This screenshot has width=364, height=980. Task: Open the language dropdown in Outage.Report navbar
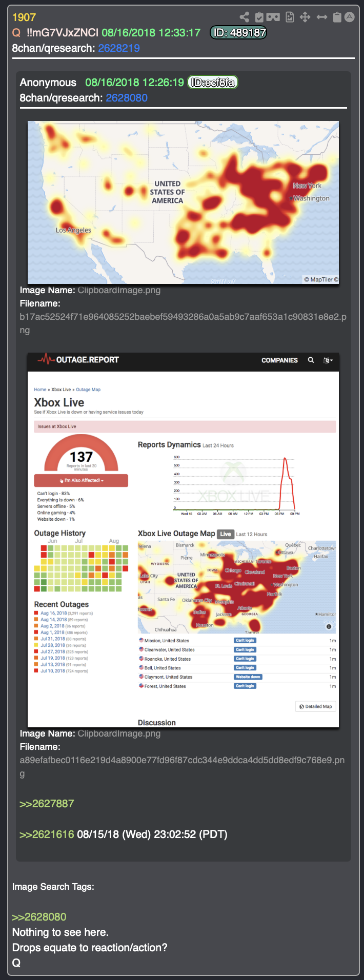click(x=328, y=360)
